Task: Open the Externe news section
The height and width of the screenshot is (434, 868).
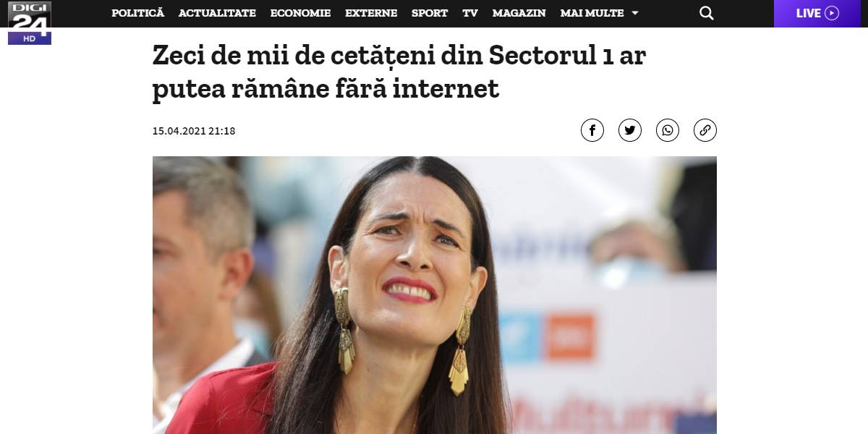Action: pyautogui.click(x=371, y=13)
